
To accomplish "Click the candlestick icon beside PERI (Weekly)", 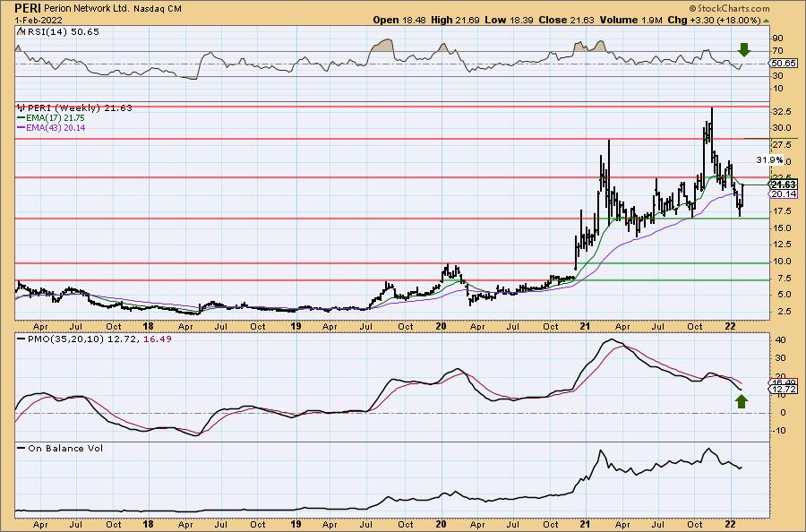I will [x=21, y=108].
